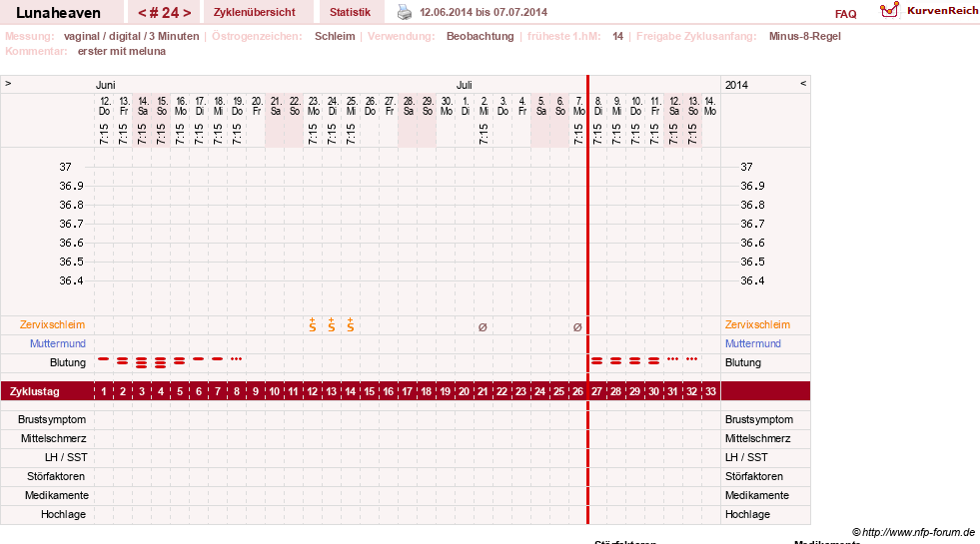Select cycle day 12 in Zyklustag row
The height and width of the screenshot is (544, 980).
(x=313, y=391)
